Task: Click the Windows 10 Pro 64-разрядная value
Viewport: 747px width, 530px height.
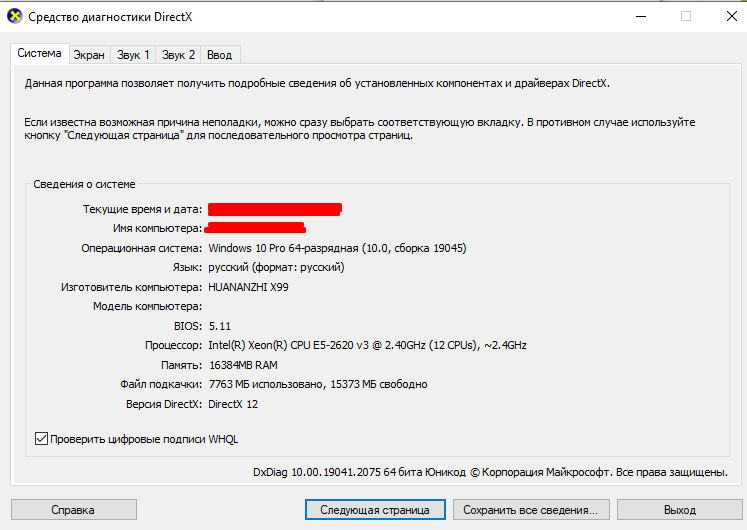Action: (337, 248)
